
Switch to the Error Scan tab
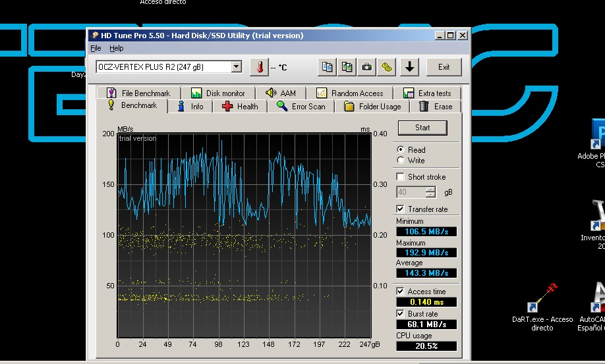point(301,107)
